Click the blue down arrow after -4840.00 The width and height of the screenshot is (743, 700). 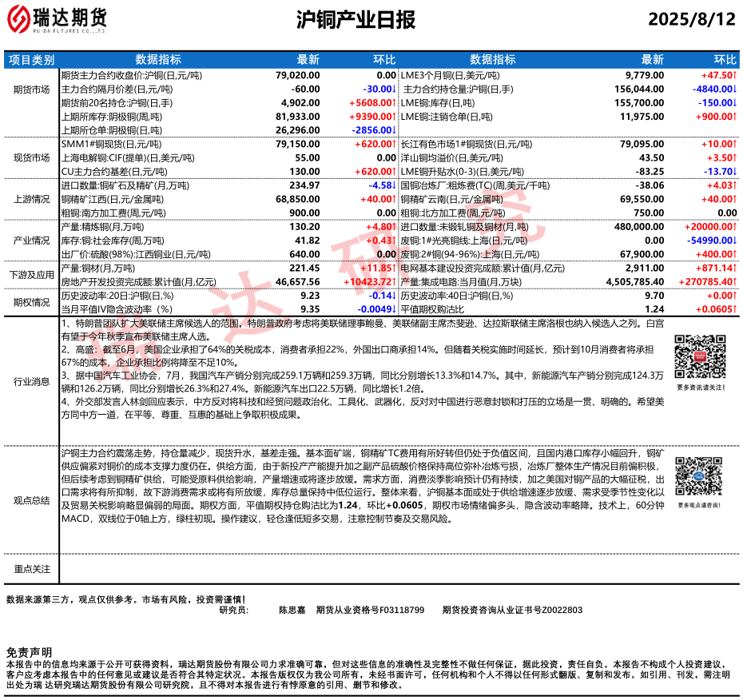point(735,89)
